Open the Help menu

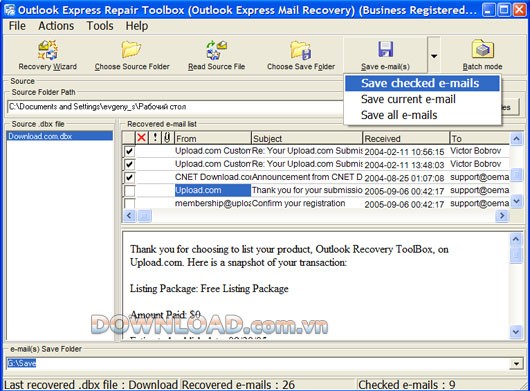pos(137,26)
